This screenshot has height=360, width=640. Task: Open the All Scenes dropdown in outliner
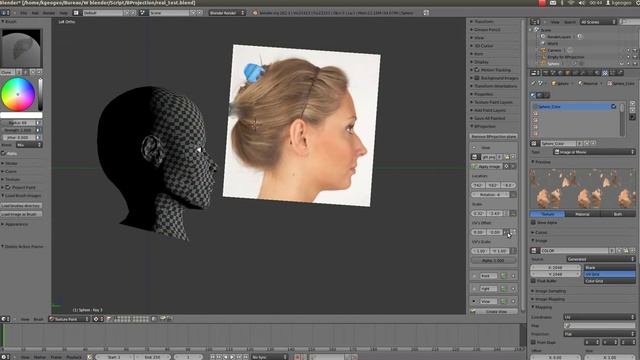click(598, 22)
